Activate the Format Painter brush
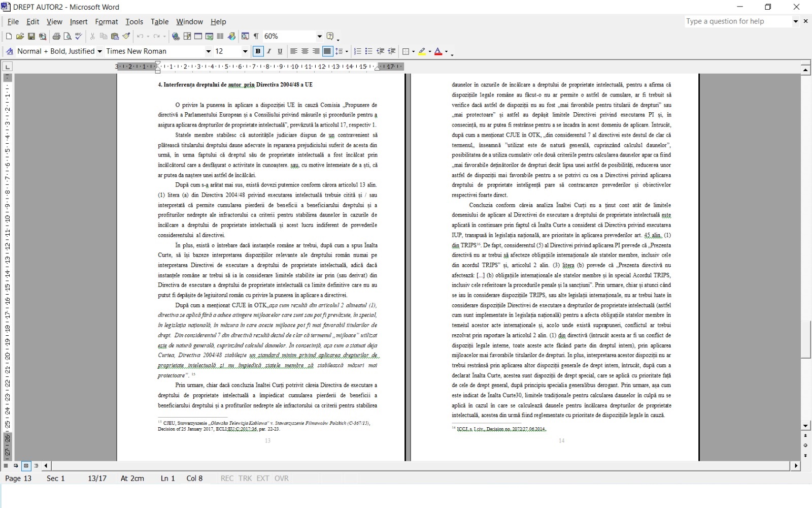Viewport: 812px width, 508px height. [126, 37]
